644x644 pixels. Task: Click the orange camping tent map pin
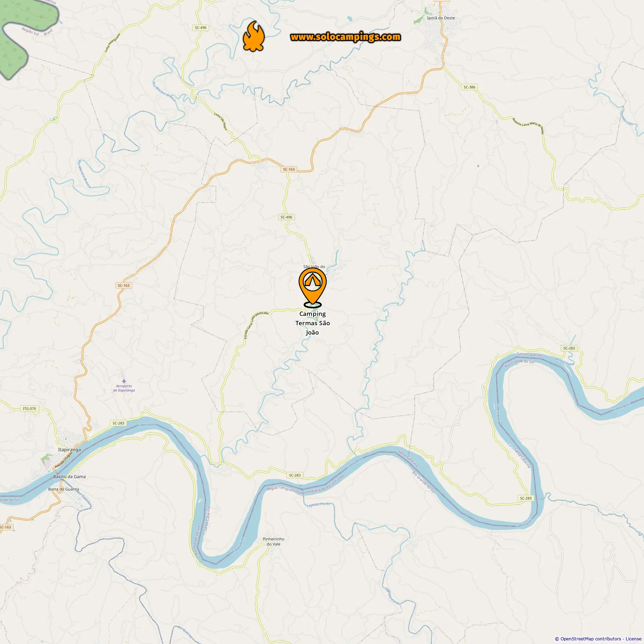(313, 288)
